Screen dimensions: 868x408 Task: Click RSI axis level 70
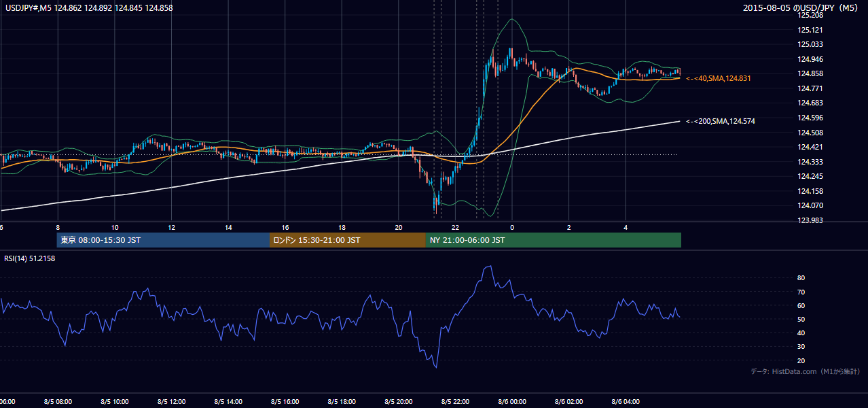[x=801, y=292]
